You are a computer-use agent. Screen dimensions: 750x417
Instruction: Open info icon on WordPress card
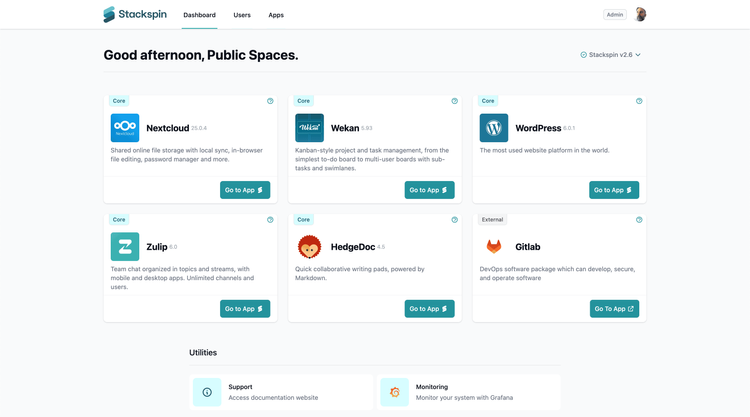[639, 101]
